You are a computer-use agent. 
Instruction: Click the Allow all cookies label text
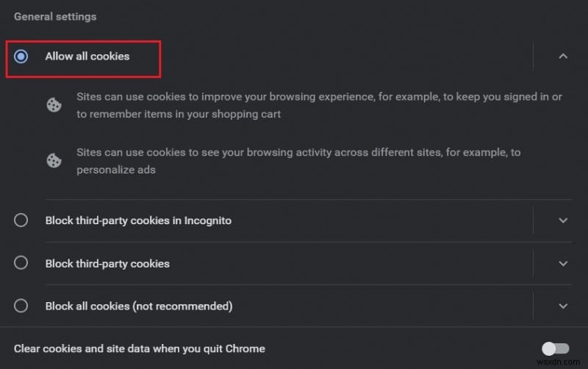[x=87, y=57]
